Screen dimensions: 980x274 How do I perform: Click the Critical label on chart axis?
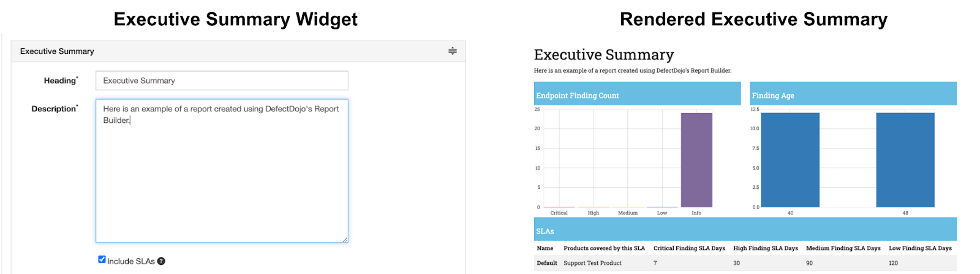(559, 213)
